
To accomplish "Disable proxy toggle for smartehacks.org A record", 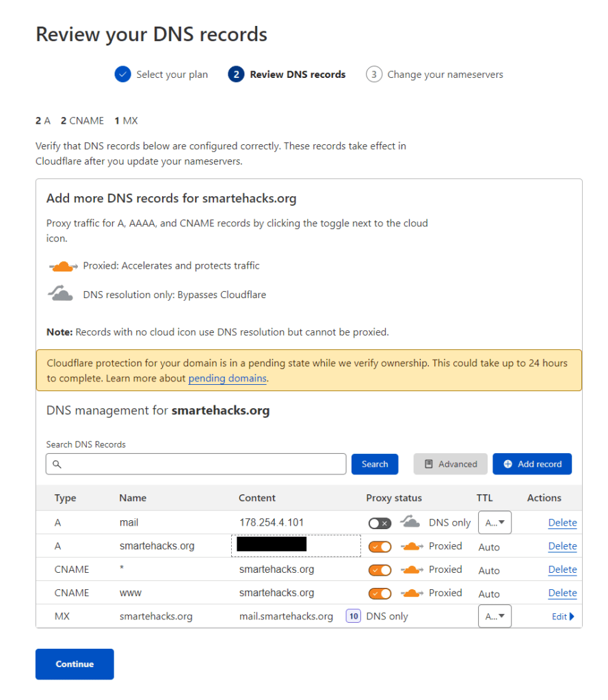I will (380, 546).
